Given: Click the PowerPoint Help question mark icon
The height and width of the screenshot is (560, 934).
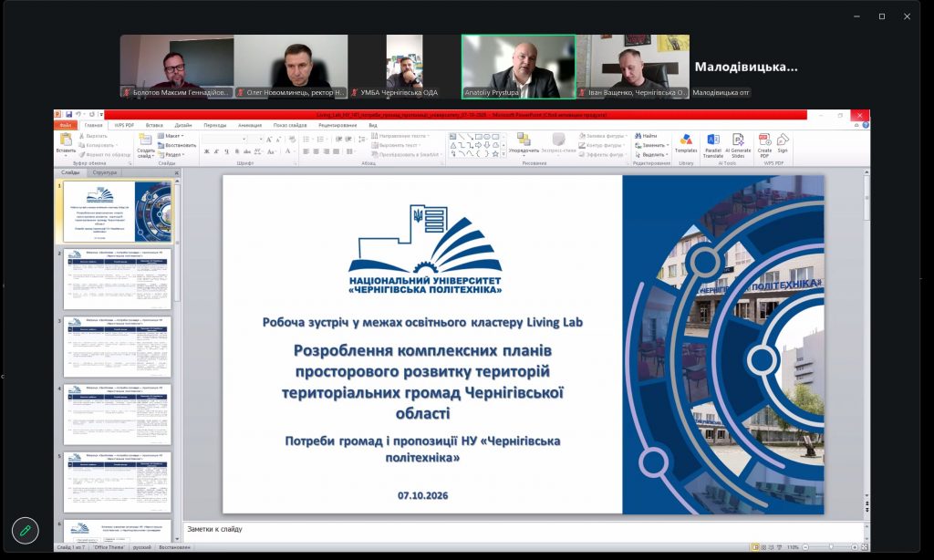Looking at the screenshot, I should point(866,125).
